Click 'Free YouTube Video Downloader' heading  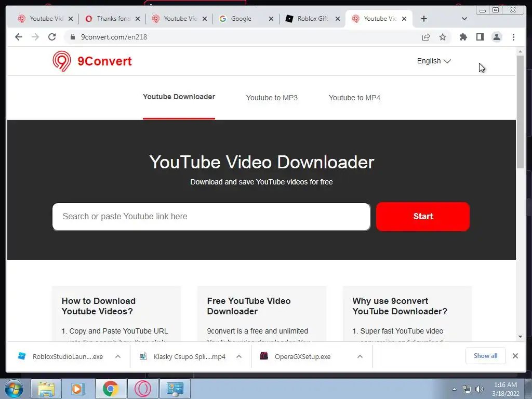point(249,306)
